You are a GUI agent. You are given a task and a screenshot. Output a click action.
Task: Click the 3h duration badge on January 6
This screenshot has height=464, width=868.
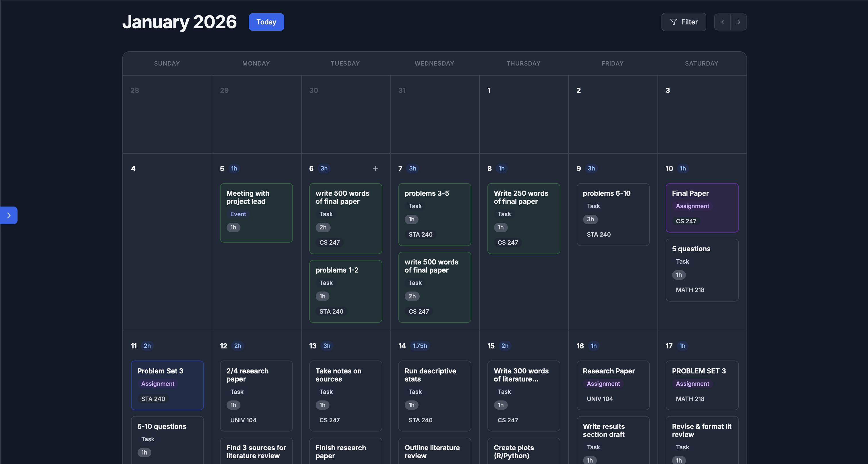324,168
